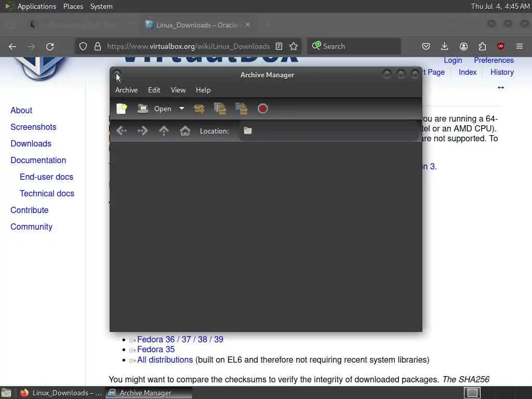
Task: Click the Location input field
Action: pos(329,130)
